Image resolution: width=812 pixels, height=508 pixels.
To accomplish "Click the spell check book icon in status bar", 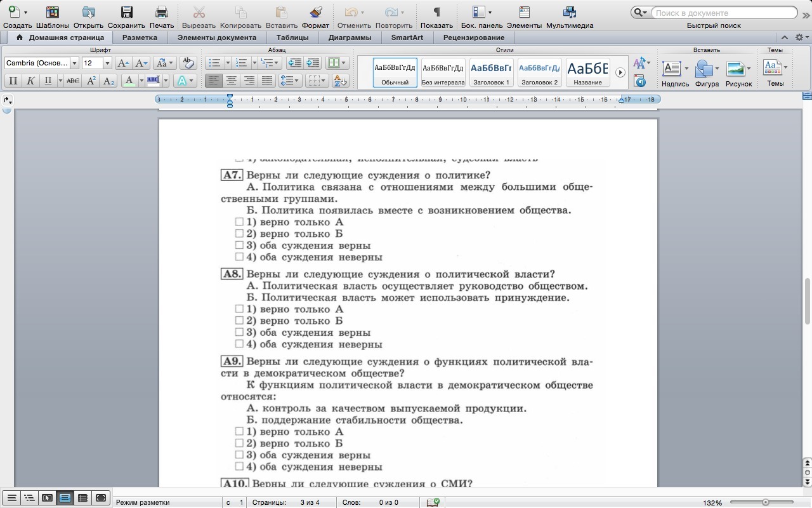I will (x=433, y=502).
